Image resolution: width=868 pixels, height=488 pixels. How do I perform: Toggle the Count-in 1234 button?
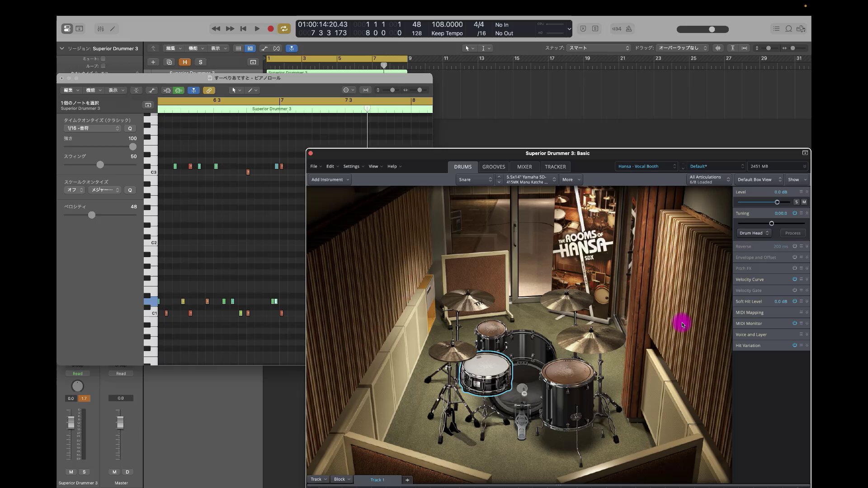616,28
